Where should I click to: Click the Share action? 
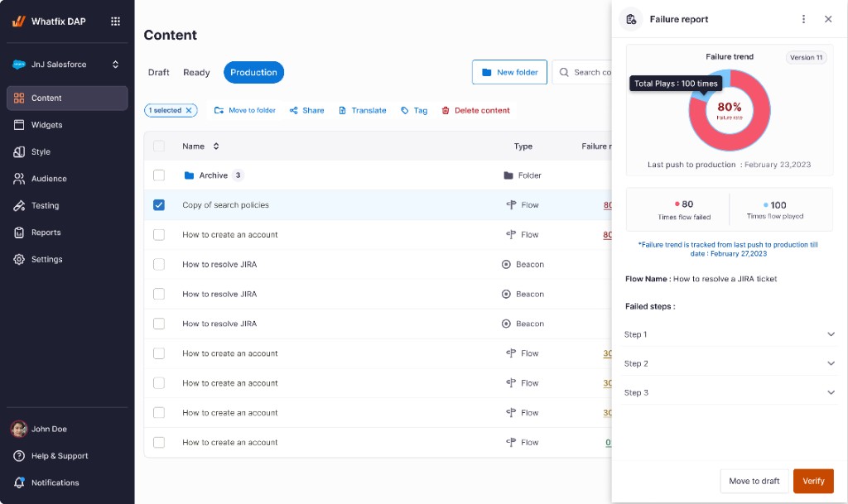306,110
